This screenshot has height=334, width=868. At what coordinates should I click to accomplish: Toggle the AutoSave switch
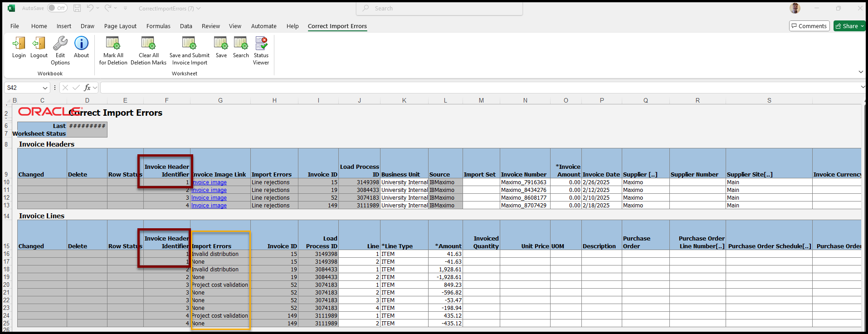point(57,8)
